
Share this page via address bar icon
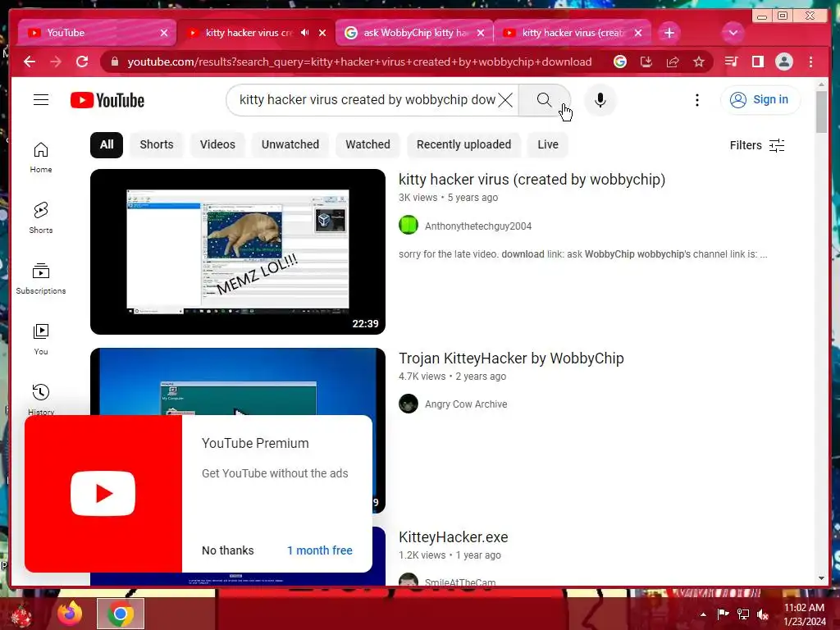[x=673, y=62]
